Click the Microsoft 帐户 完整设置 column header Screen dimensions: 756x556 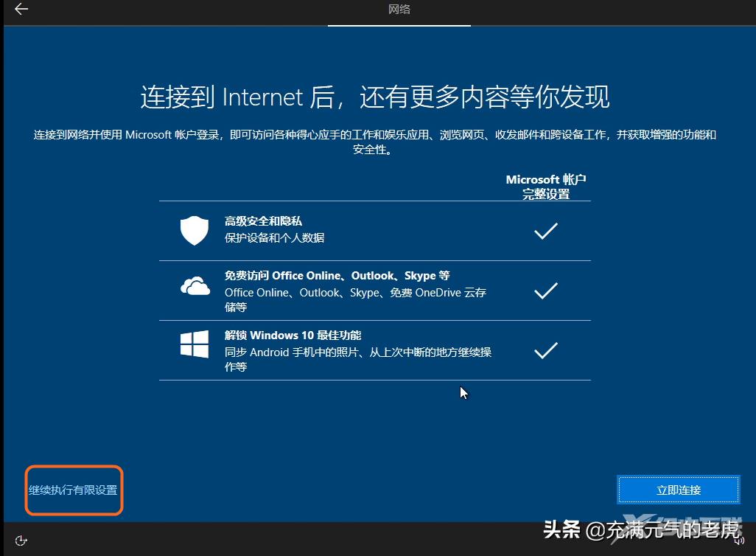(546, 187)
